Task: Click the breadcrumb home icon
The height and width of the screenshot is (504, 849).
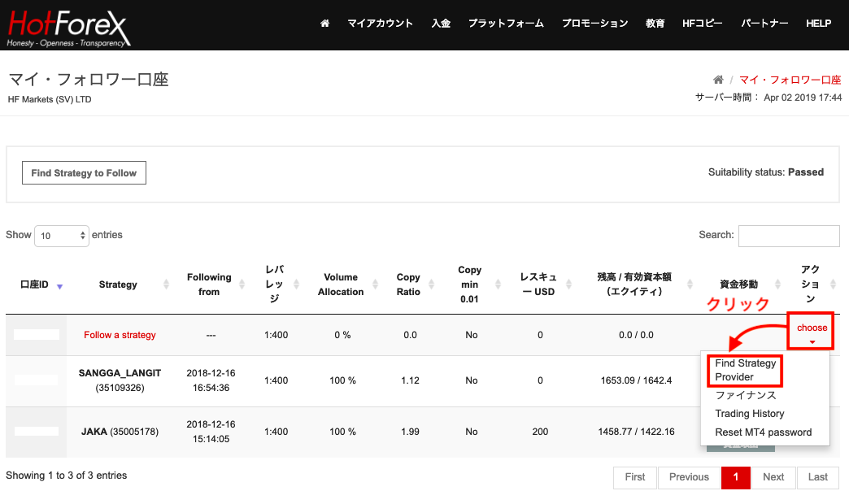Action: click(x=718, y=80)
